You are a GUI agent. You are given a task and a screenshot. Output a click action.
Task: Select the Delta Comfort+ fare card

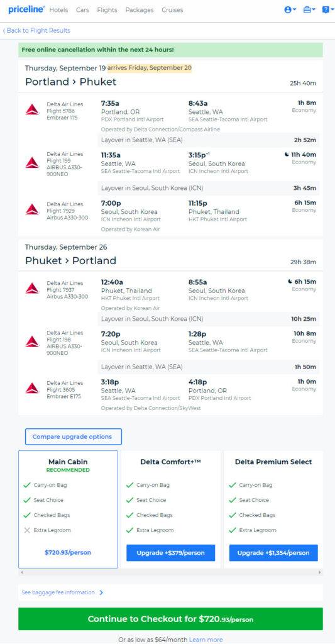171,509
